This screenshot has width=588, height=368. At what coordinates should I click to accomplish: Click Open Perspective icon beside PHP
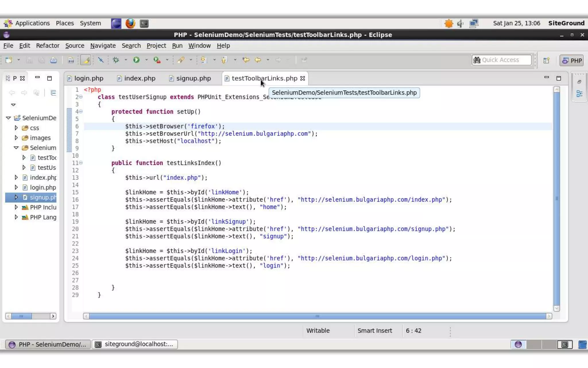click(x=546, y=60)
